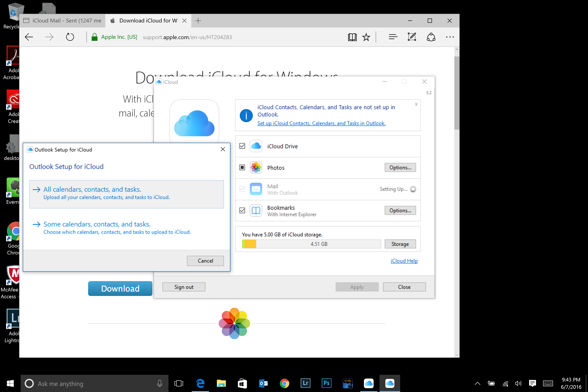588x392 pixels.
Task: Click Set up iCloud Contacts in Outlook link
Action: click(322, 123)
